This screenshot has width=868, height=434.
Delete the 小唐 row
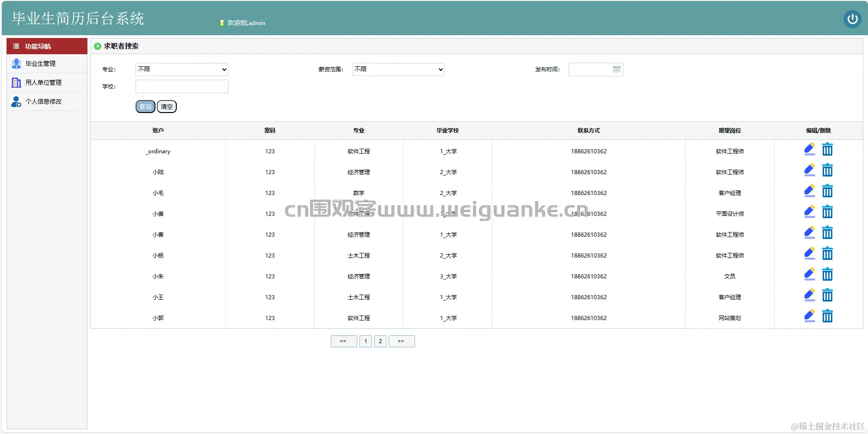[x=827, y=212]
